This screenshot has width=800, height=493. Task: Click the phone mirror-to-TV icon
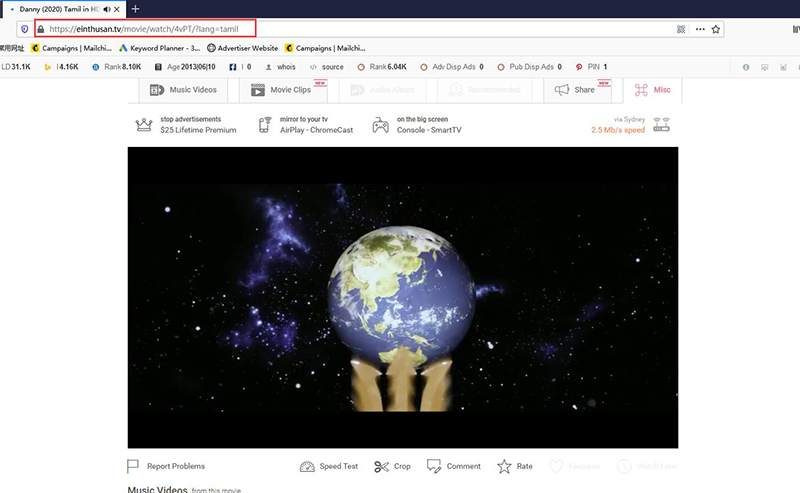coord(264,125)
